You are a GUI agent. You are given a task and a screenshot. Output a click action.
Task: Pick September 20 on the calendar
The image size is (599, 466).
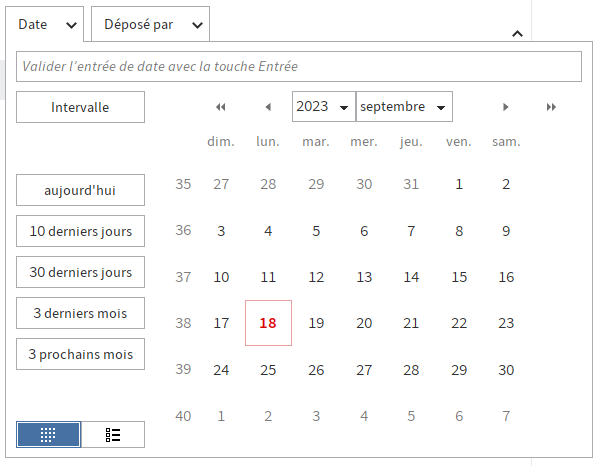pos(364,323)
